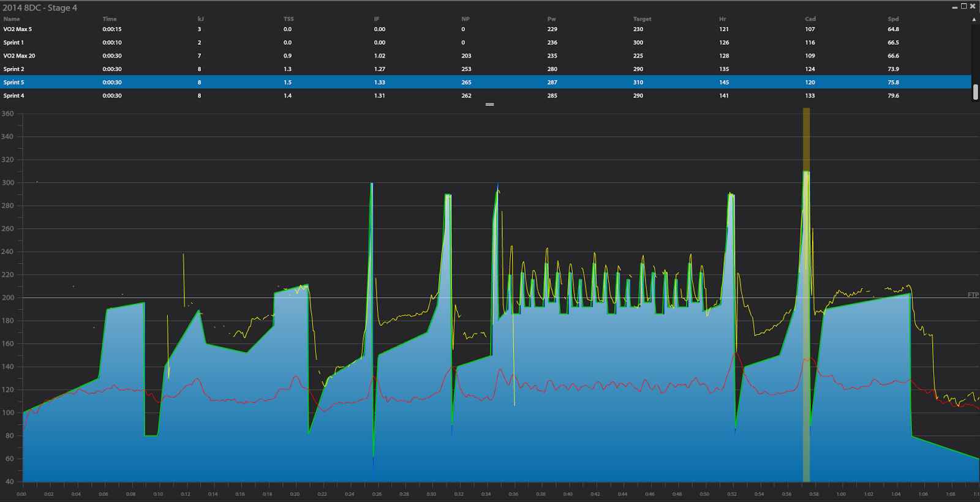Minimize the workout window
Image resolution: width=980 pixels, height=502 pixels.
[x=955, y=7]
